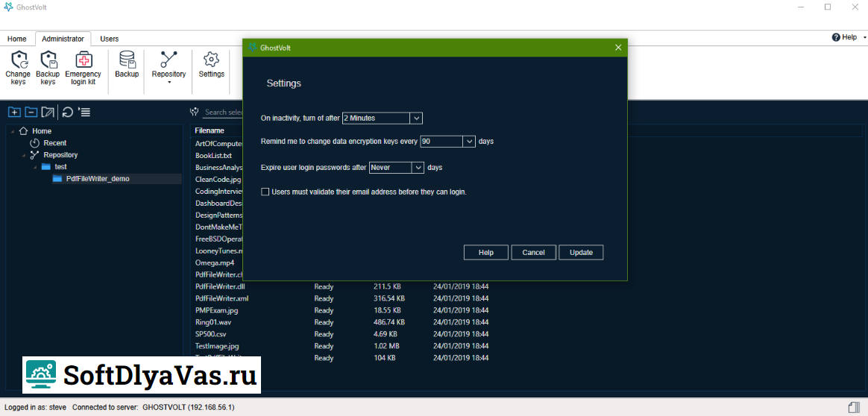Viewport: 868px width, 416px height.
Task: Click the Repository branch icon in ribbon
Action: click(169, 59)
